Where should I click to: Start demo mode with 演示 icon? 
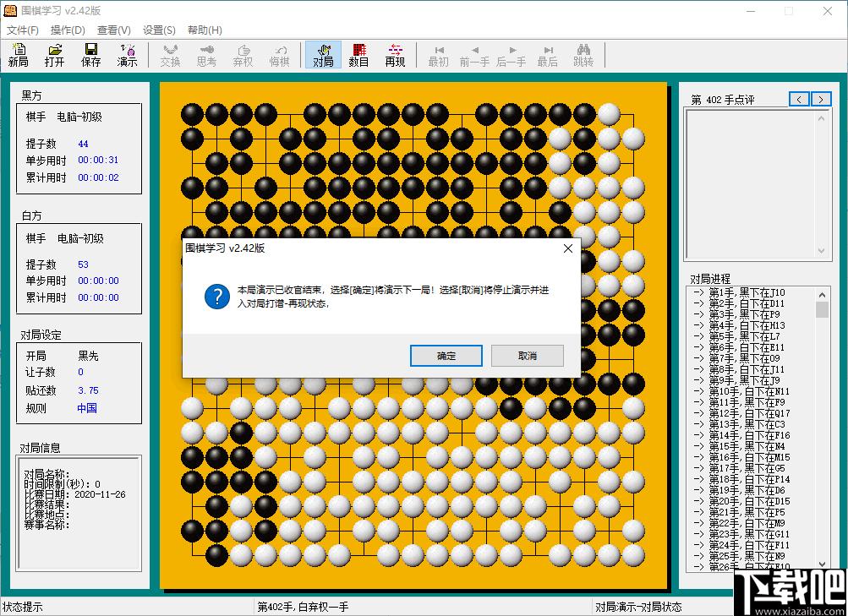[x=127, y=55]
